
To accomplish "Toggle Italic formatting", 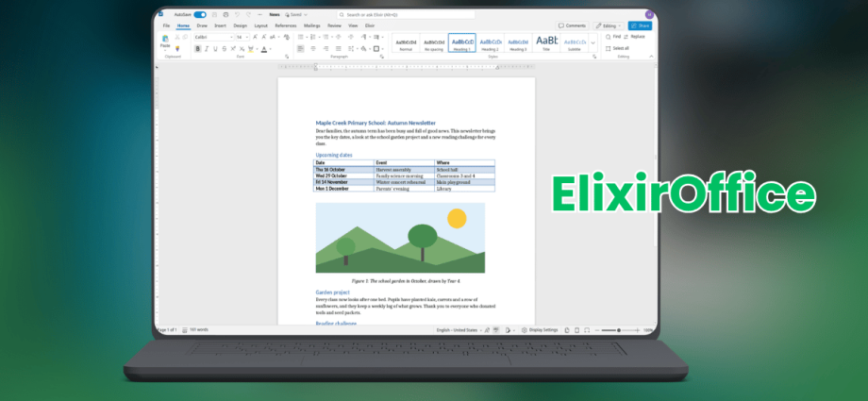I will [x=207, y=49].
